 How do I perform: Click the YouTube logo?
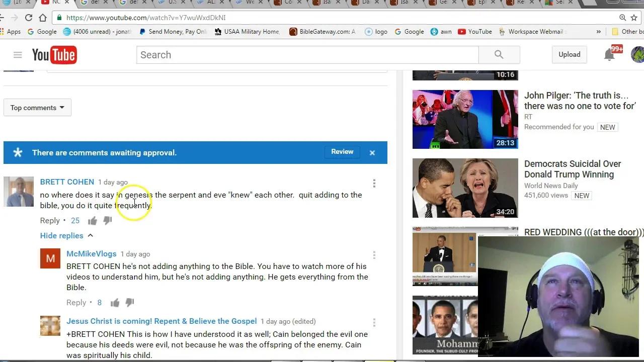[x=54, y=55]
